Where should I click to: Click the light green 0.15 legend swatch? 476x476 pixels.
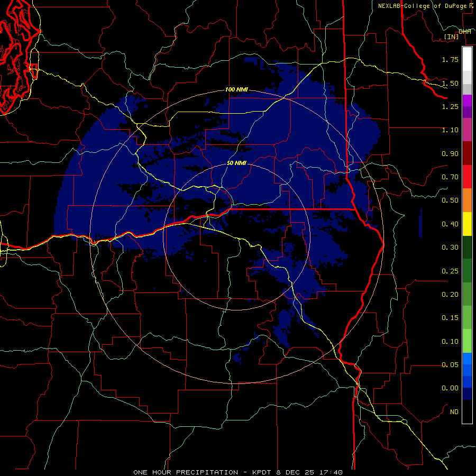(x=467, y=317)
